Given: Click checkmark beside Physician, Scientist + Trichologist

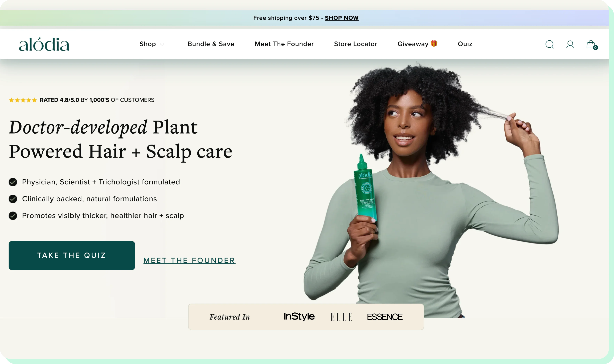Looking at the screenshot, I should click(x=13, y=182).
